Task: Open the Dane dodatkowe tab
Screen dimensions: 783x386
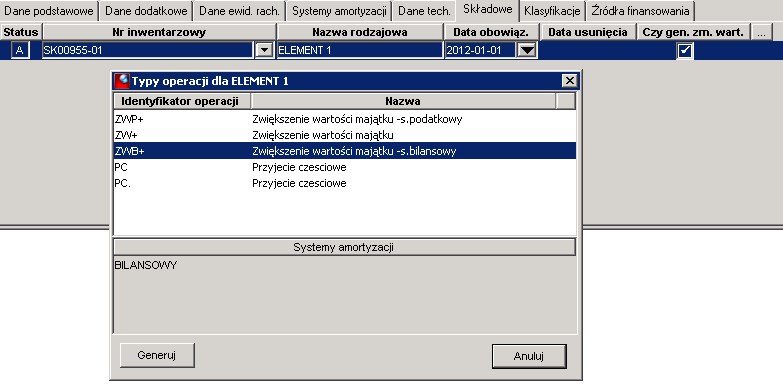Action: (147, 11)
